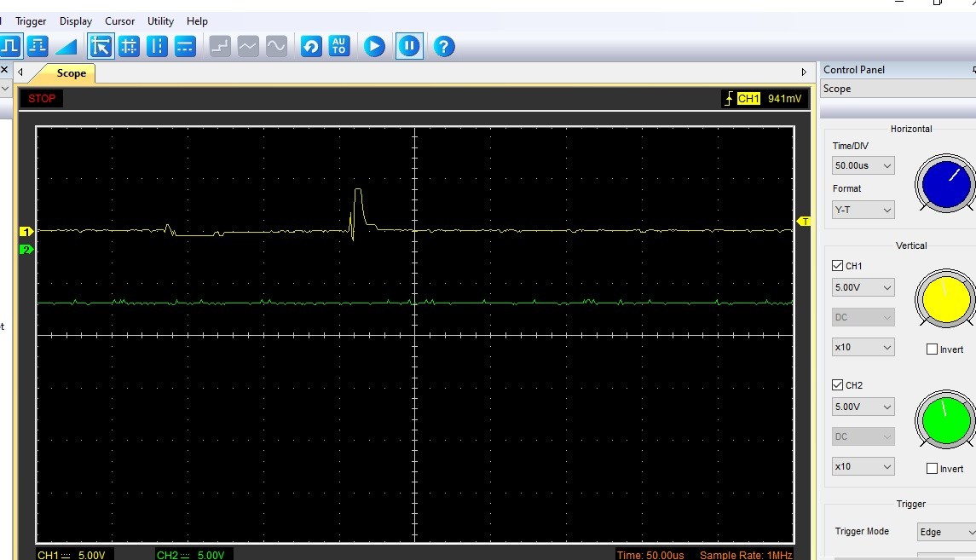The width and height of the screenshot is (976, 560).
Task: Open Help via the question mark icon
Action: coord(443,46)
